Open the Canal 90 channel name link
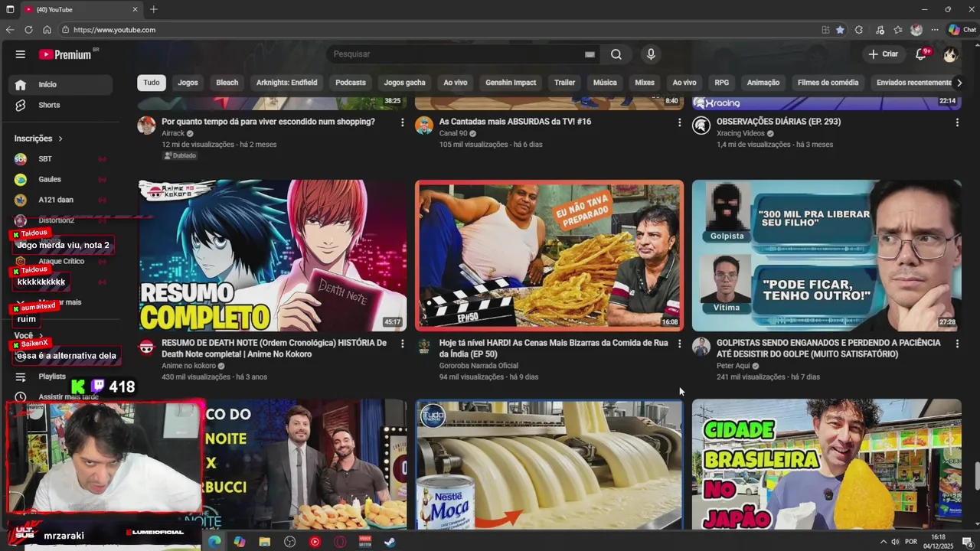This screenshot has height=551, width=980. coord(453,133)
